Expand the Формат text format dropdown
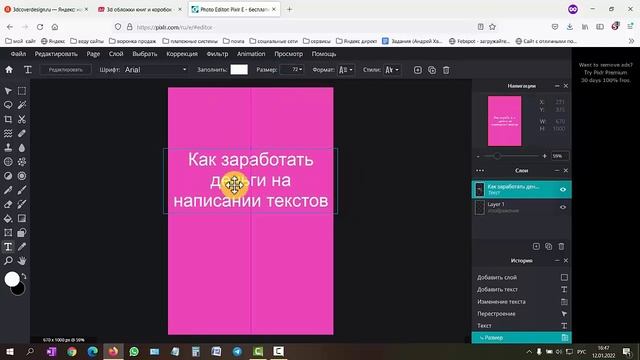This screenshot has width=640, height=360. point(345,70)
